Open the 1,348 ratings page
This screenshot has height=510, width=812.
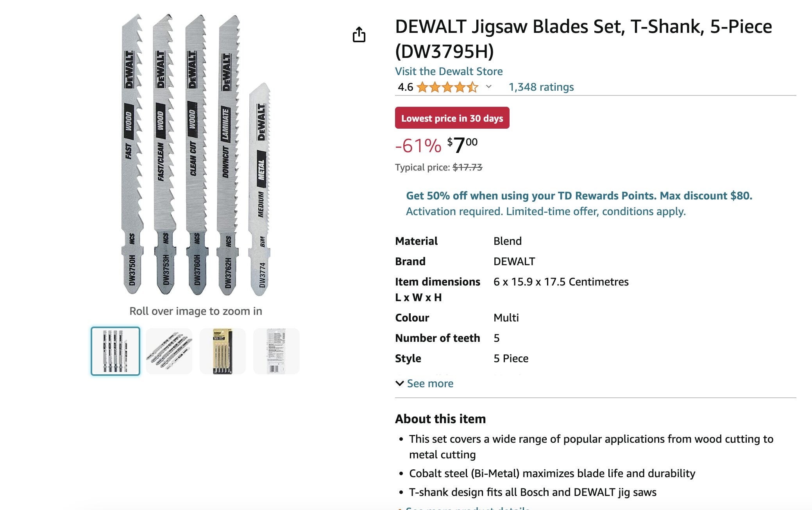(540, 87)
